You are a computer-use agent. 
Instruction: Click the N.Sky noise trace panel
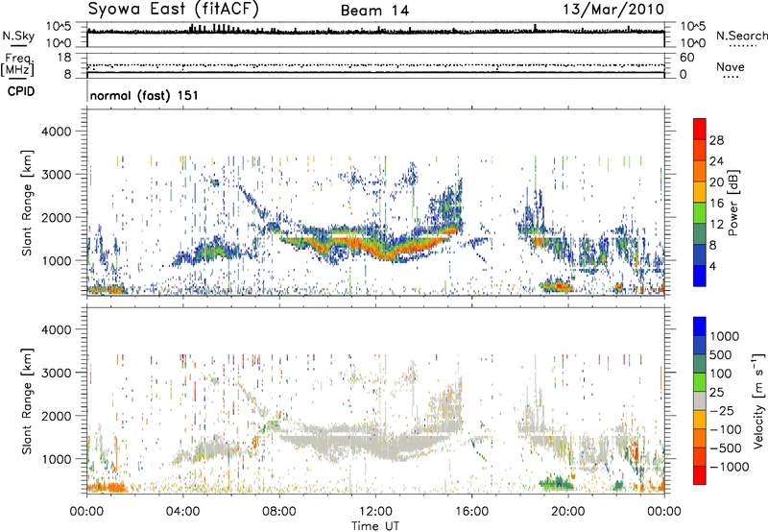click(375, 35)
